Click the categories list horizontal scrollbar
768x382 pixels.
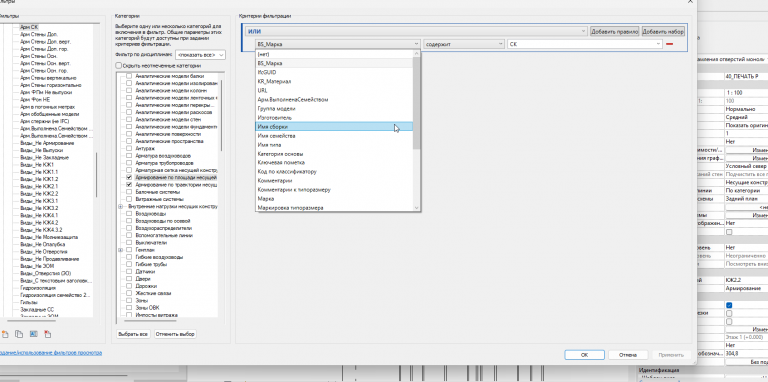pyautogui.click(x=149, y=321)
